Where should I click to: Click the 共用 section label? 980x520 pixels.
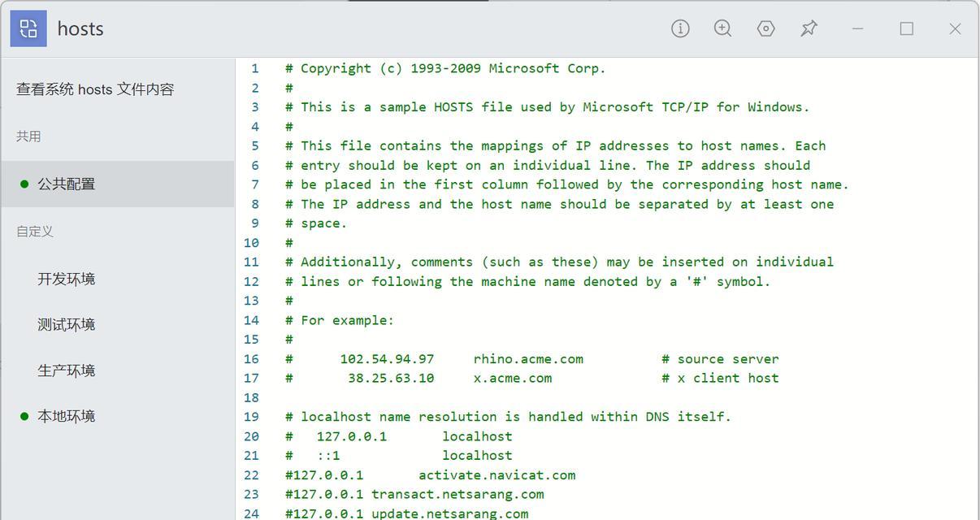(28, 136)
